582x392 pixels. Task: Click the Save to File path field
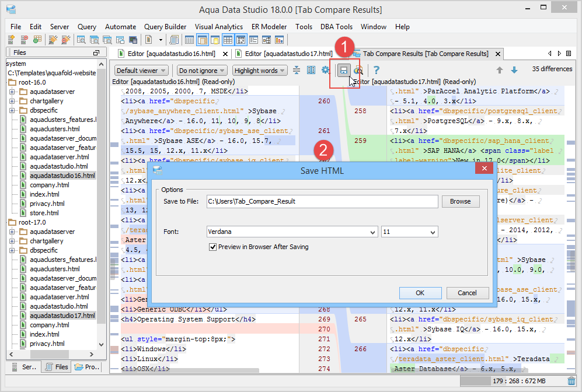(x=322, y=201)
